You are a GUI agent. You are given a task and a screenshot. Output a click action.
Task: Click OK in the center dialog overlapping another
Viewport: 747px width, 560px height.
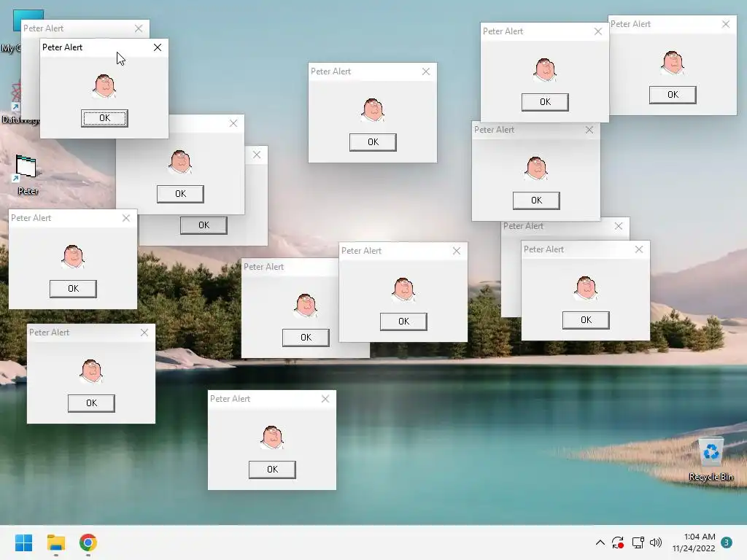[x=403, y=322]
